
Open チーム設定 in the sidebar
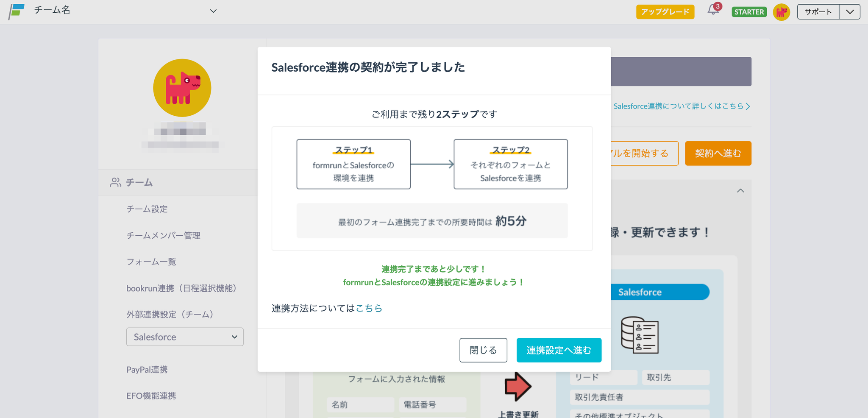(147, 209)
